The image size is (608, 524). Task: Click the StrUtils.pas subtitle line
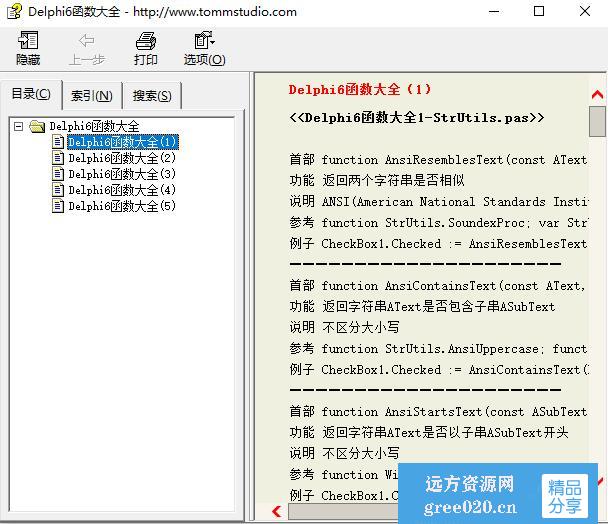[x=417, y=118]
